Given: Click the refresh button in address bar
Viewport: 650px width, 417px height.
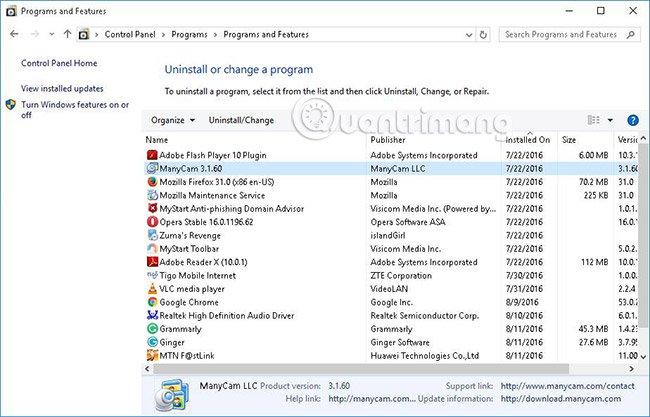Looking at the screenshot, I should [x=483, y=35].
